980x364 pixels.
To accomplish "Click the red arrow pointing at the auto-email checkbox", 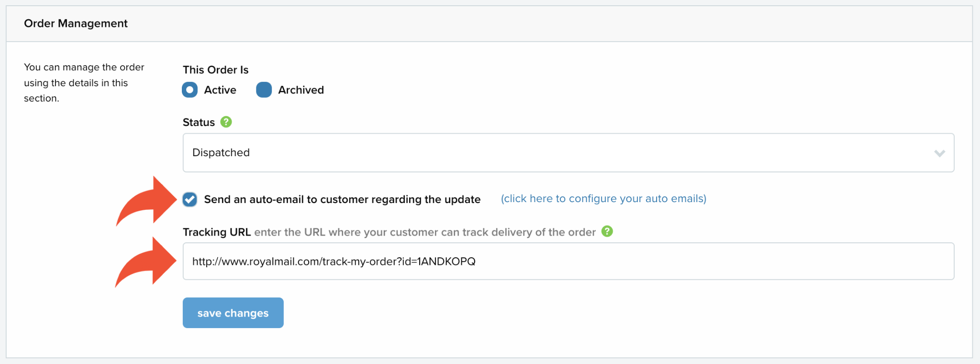I will pos(146,201).
